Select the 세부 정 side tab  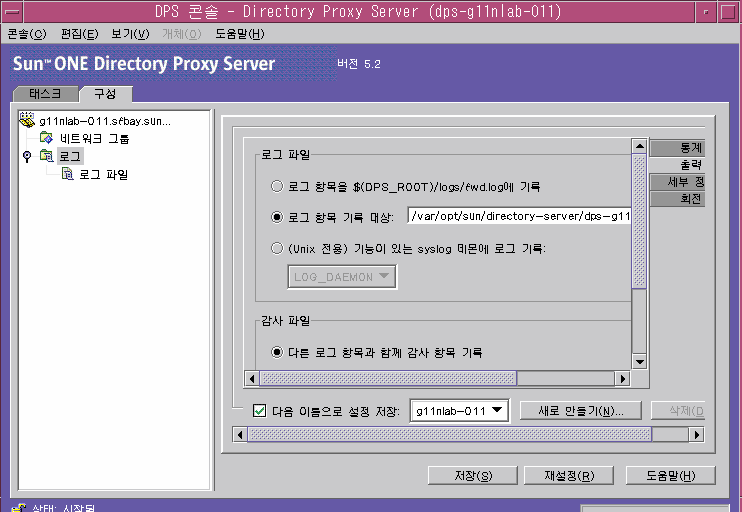(x=678, y=182)
